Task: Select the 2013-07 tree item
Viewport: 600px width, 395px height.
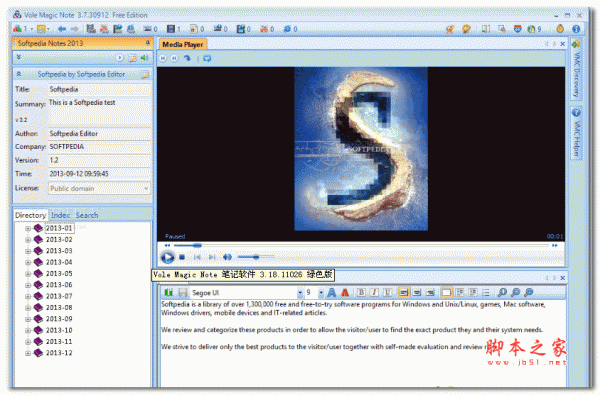Action: (59, 297)
